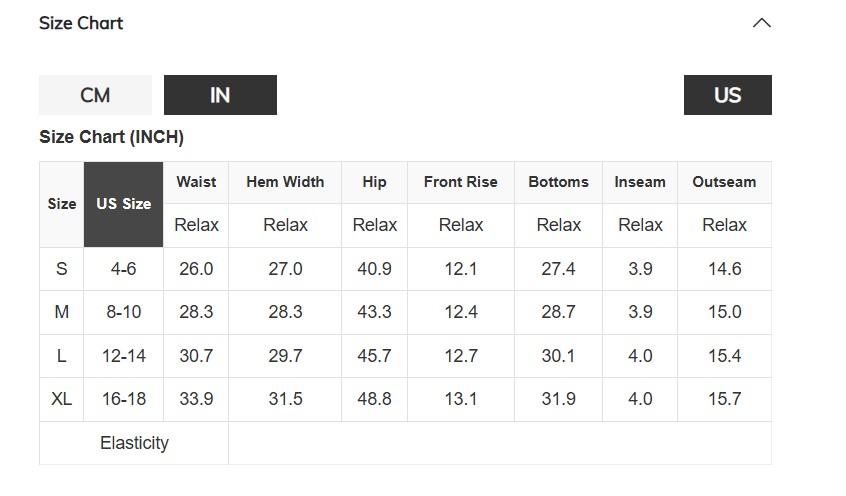Click the 12-14 US size cell

[x=124, y=356]
